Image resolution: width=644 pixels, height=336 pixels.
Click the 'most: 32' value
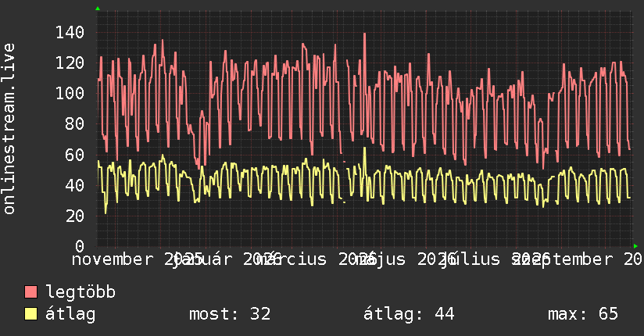[230, 314]
